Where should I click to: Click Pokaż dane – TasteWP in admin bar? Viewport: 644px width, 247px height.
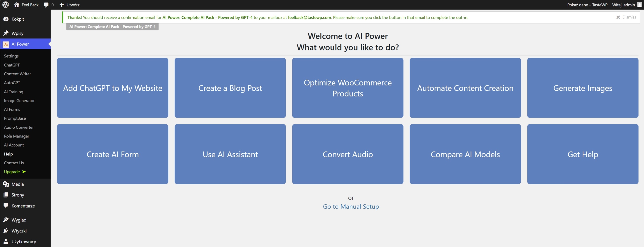click(x=587, y=5)
